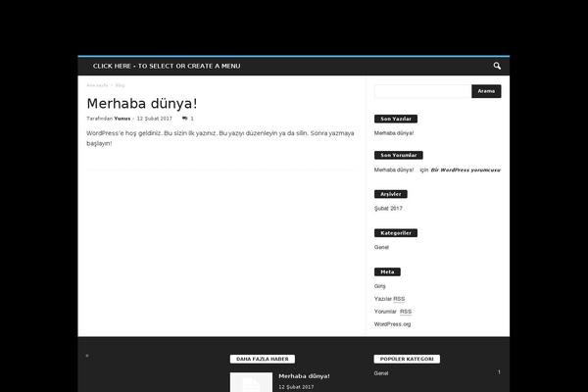Click the Kategoriler widget heading
This screenshot has width=588, height=392.
coord(396,233)
